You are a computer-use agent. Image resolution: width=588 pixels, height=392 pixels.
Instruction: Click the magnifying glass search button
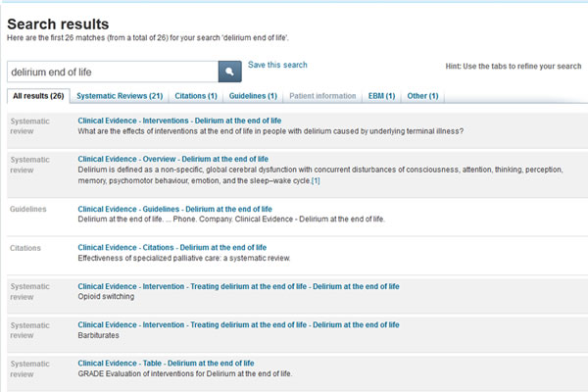(x=230, y=72)
